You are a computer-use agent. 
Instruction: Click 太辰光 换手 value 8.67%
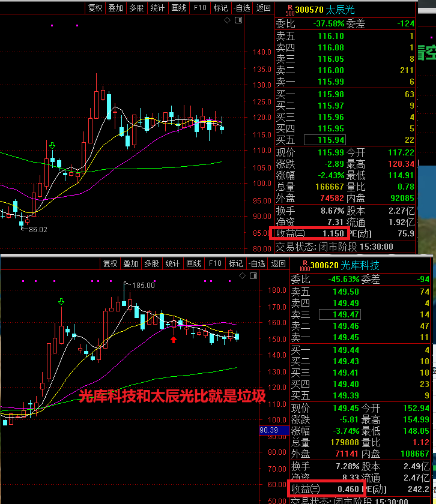(332, 211)
